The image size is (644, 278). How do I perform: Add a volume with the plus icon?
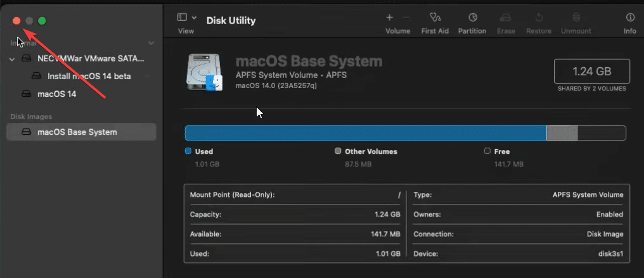tap(389, 18)
